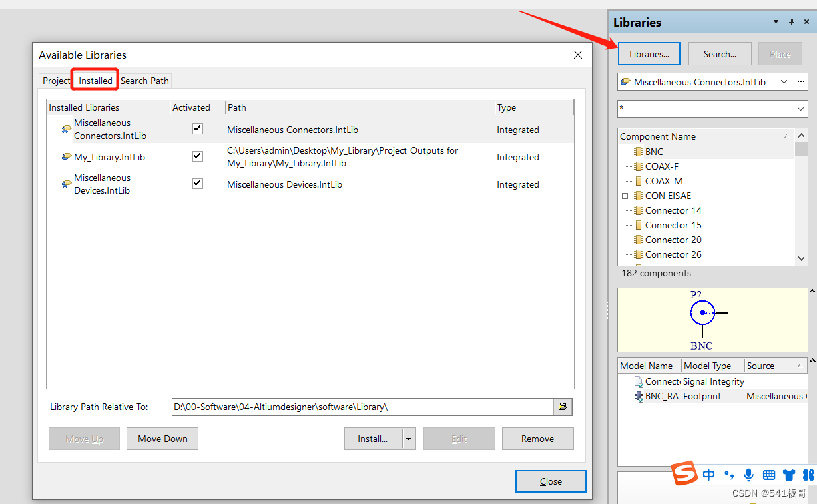Screen dimensions: 817x504
Task: Click the BNC component icon in list
Action: 638,152
